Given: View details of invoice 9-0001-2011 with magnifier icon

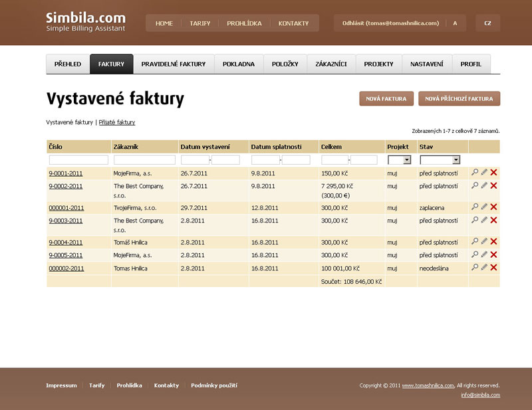Looking at the screenshot, I should (x=475, y=173).
